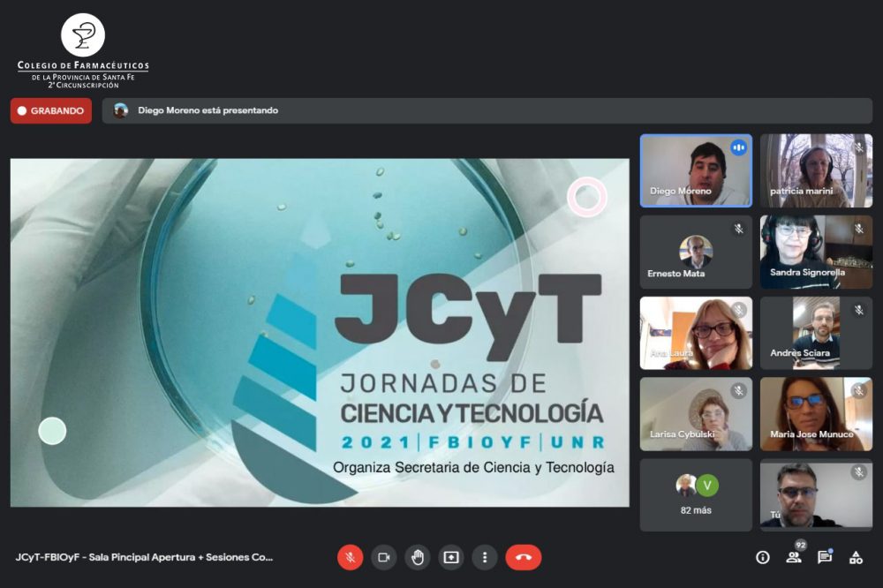Open the 82 más participants tile
The height and width of the screenshot is (588, 883).
pos(696,495)
